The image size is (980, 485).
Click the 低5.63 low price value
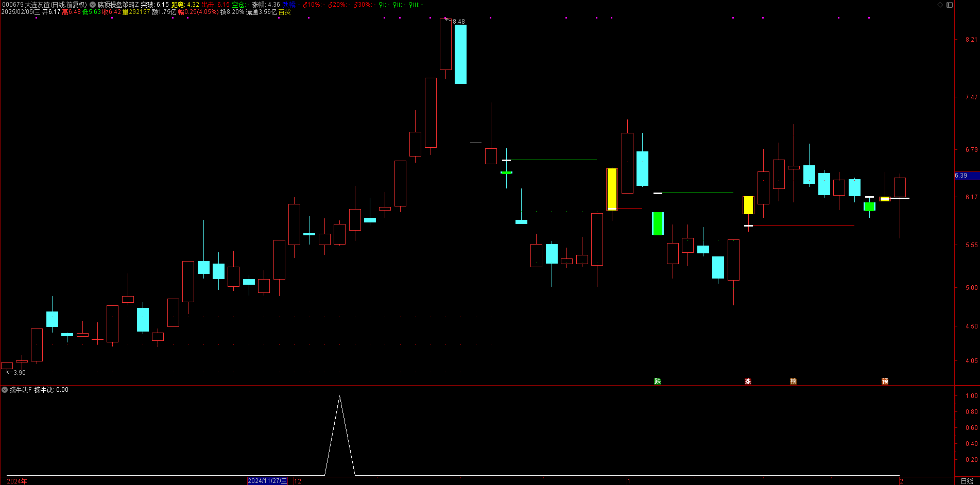coord(92,12)
